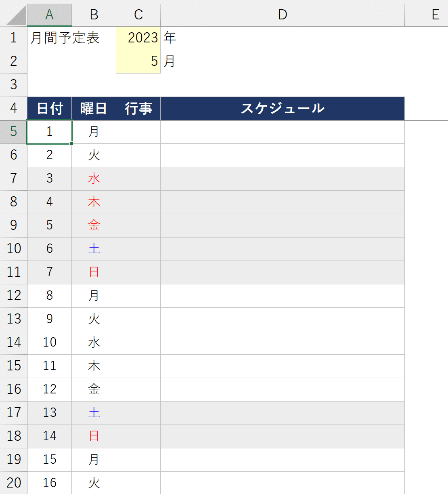Click the year cell containing 2023
This screenshot has height=494, width=448.
click(138, 38)
